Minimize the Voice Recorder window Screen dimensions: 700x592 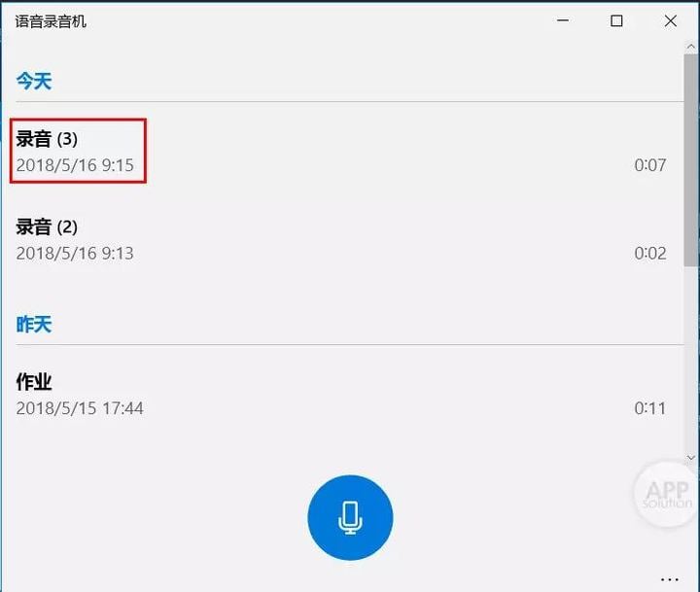[563, 20]
